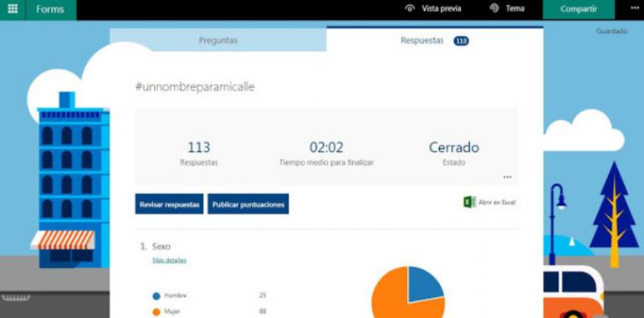Image resolution: width=644 pixels, height=318 pixels.
Task: Open the app launcher waffle icon
Action: coord(13,9)
